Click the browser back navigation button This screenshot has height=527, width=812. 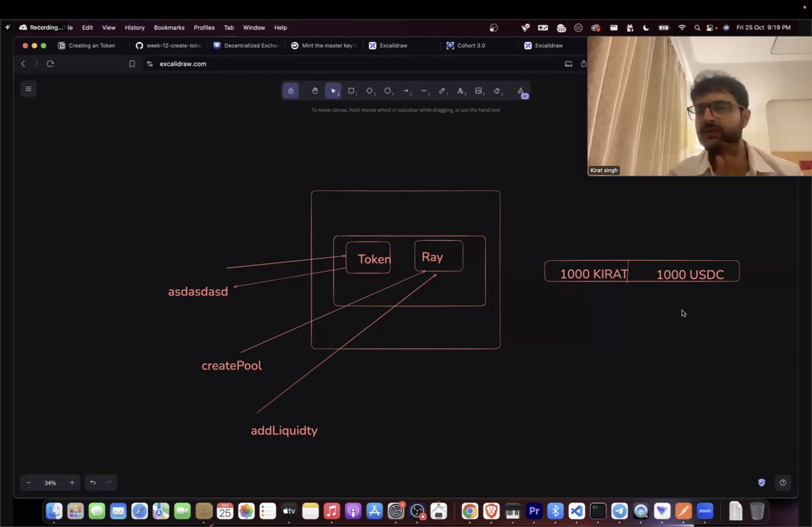point(23,63)
